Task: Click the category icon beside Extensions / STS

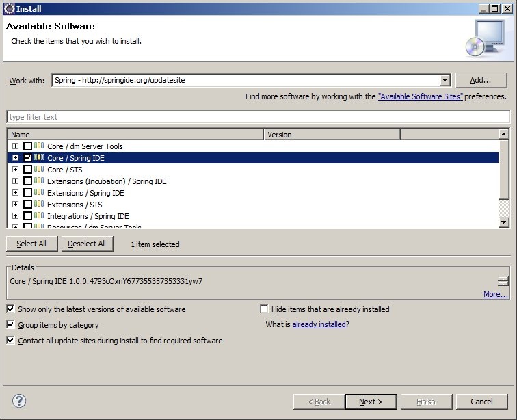Action: (39, 205)
